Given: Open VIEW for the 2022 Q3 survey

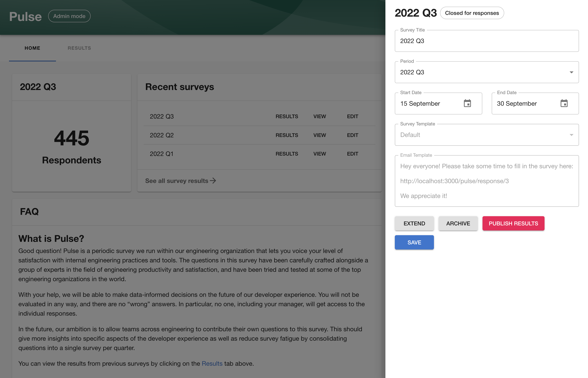Looking at the screenshot, I should pos(320,116).
